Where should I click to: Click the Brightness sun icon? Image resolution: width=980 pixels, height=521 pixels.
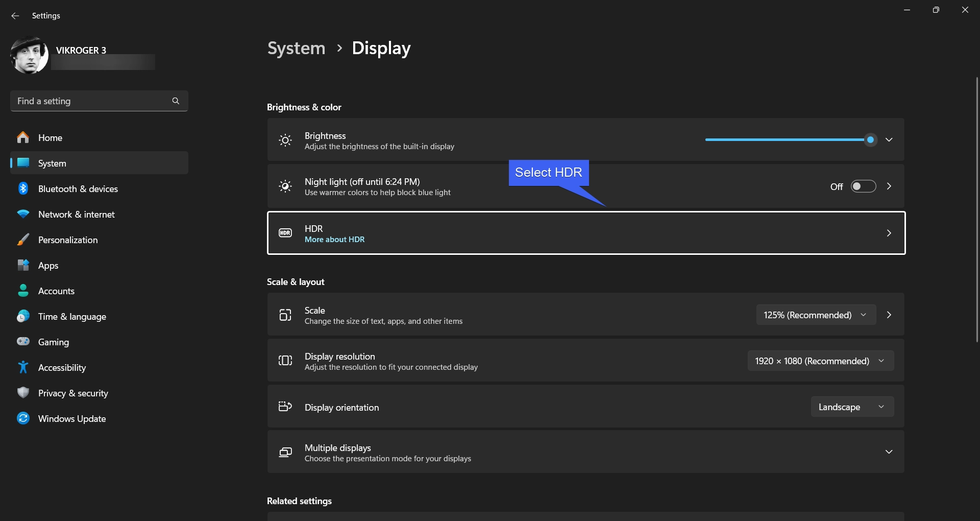tap(285, 140)
